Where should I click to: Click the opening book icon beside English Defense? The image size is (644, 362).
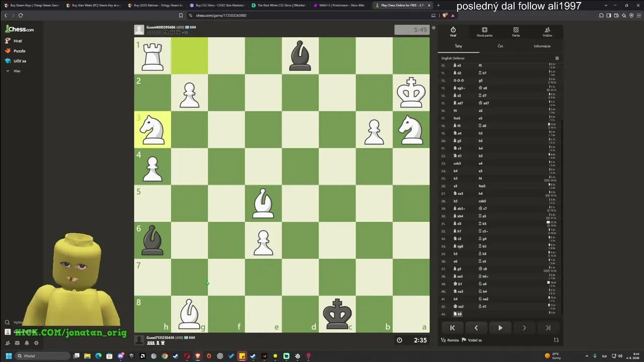(x=557, y=58)
